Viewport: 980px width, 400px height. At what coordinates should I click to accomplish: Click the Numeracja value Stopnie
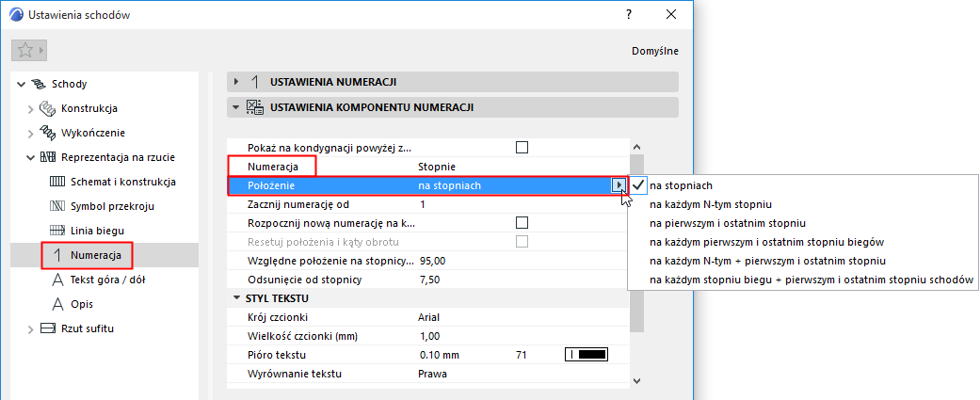[436, 167]
